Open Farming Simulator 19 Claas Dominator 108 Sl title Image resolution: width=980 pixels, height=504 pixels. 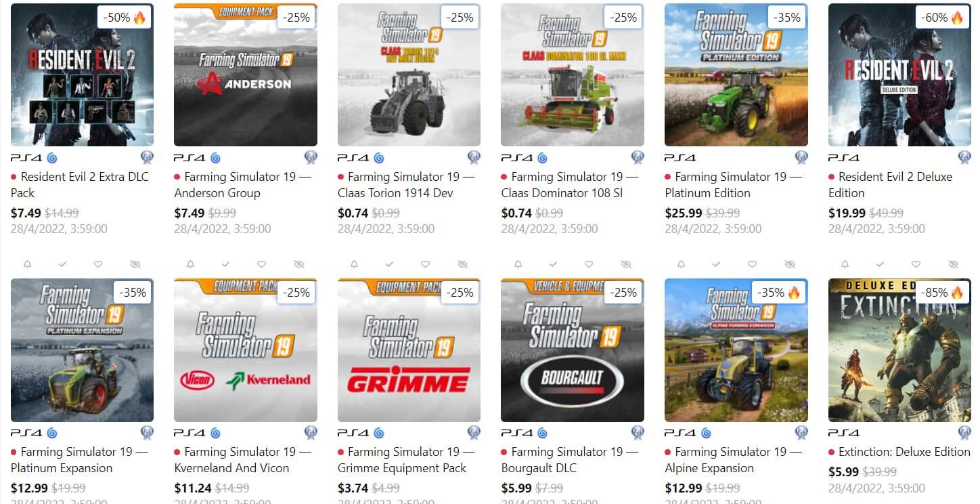click(x=569, y=185)
